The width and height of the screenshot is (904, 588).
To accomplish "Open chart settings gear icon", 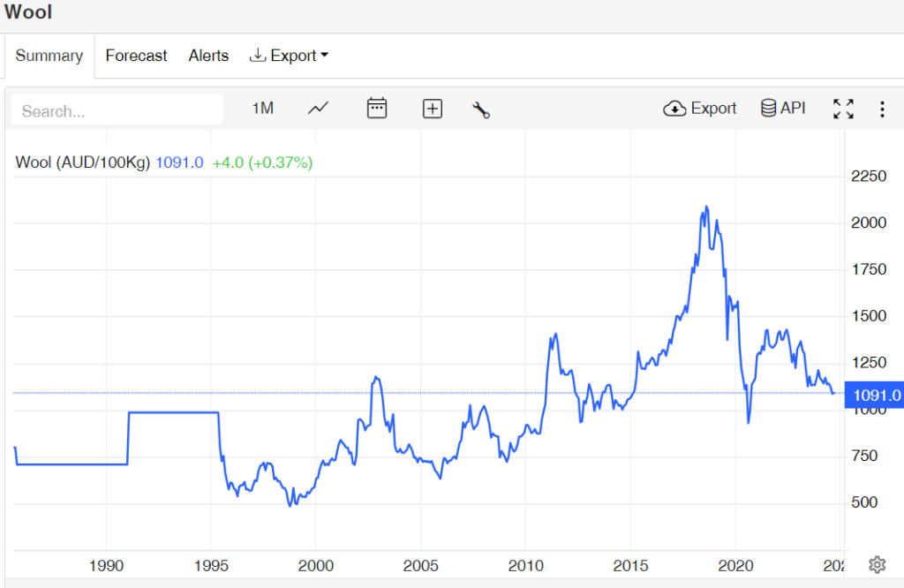I will (877, 564).
